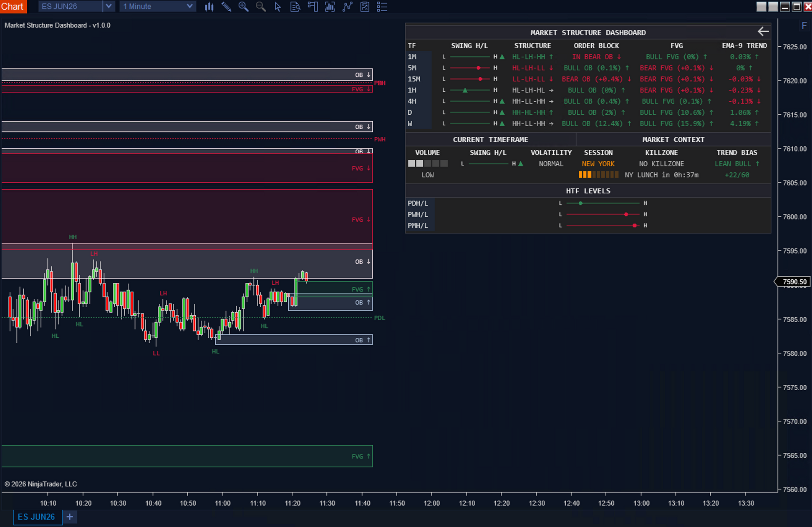Click the IN BEAR OB cell
Screen dimensions: 812x527
(597, 57)
